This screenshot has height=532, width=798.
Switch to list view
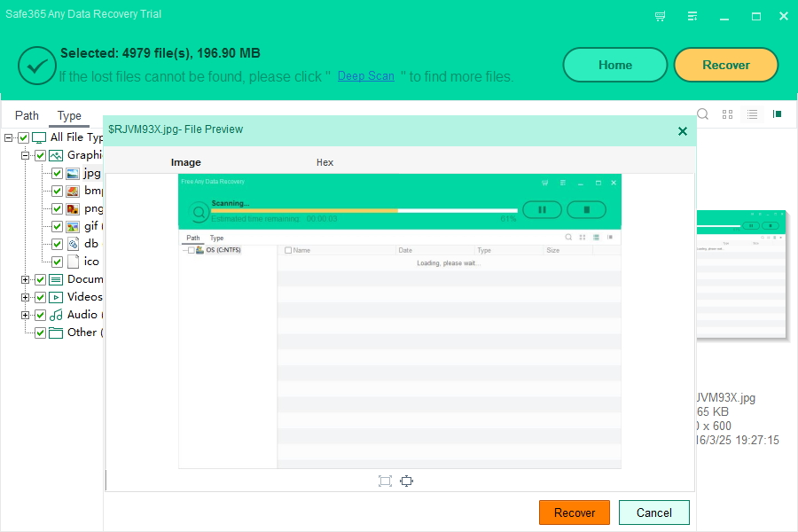(752, 114)
